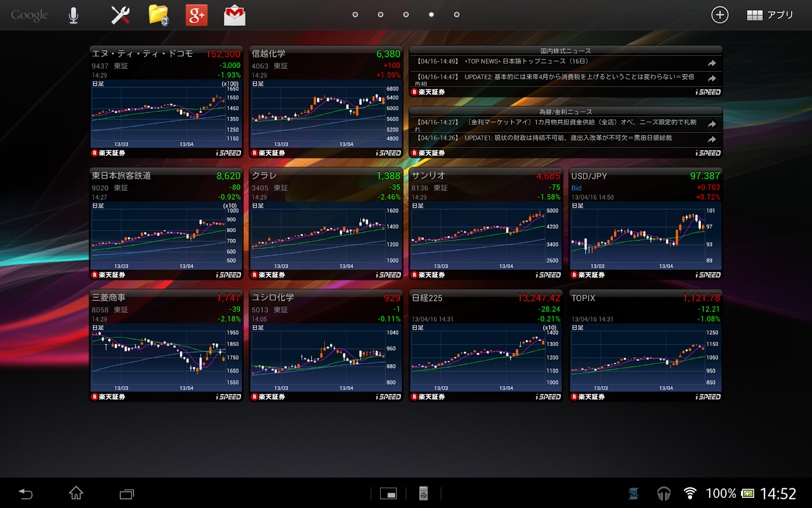Tap iSPEED logo on ドコモ widget
Screen dimensions: 812x508
point(229,153)
